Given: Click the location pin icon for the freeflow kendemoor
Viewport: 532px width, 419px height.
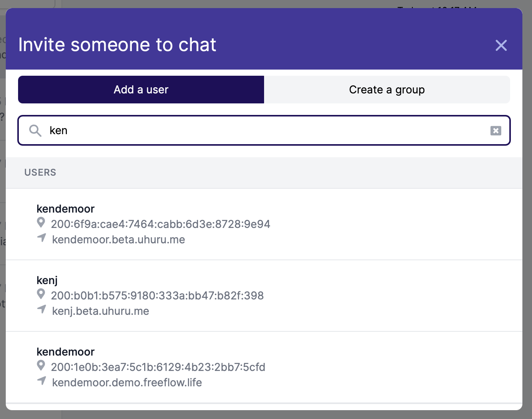Looking at the screenshot, I should tap(42, 367).
